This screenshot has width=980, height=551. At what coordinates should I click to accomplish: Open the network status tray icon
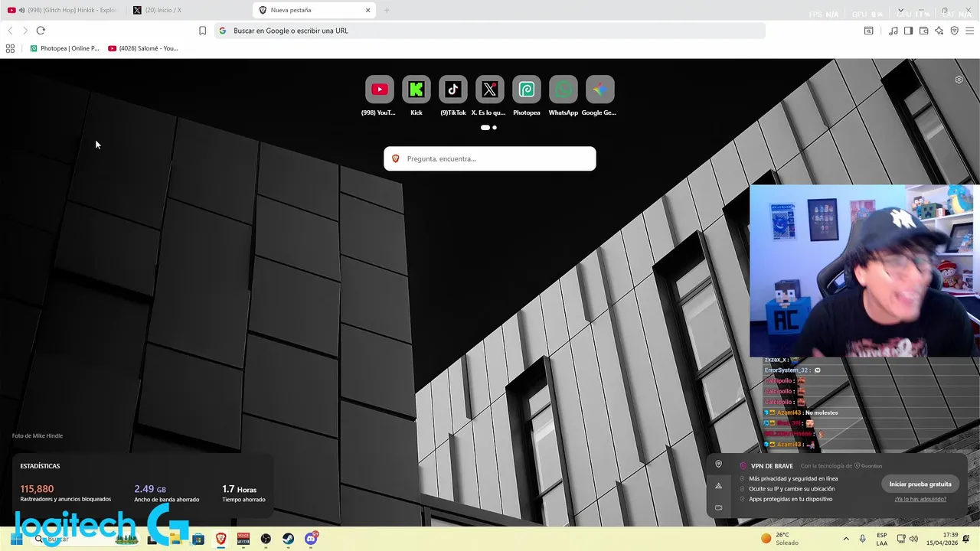pos(901,539)
